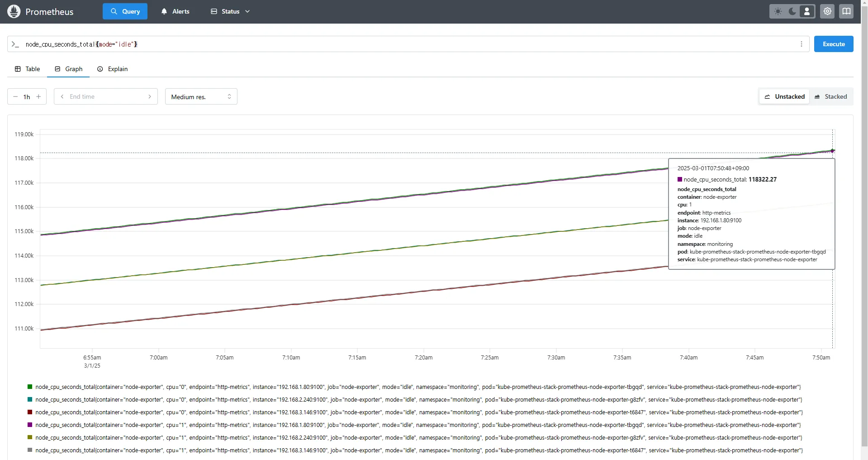Click the 1h range value field
Image resolution: width=868 pixels, height=460 pixels.
click(x=27, y=97)
